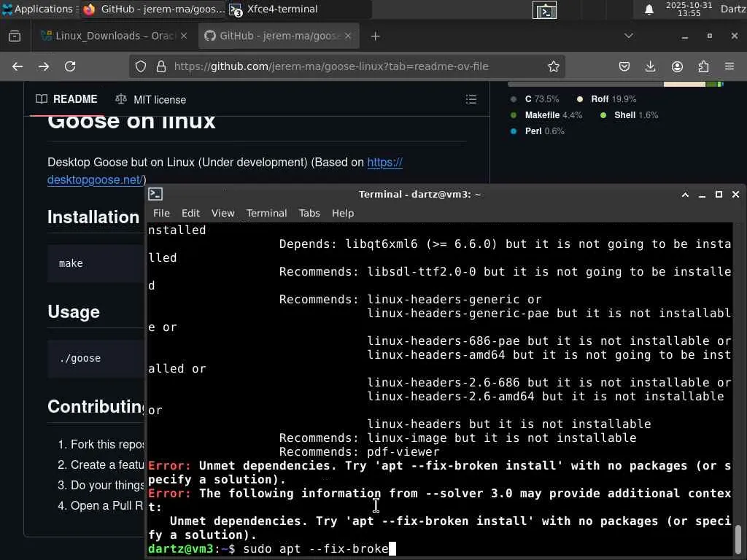Maximize the Terminal window
Screen dimensions: 747x560
719,194
